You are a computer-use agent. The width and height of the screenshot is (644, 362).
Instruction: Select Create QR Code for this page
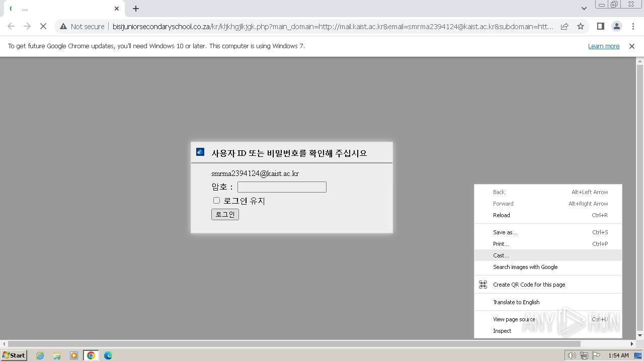(548, 285)
